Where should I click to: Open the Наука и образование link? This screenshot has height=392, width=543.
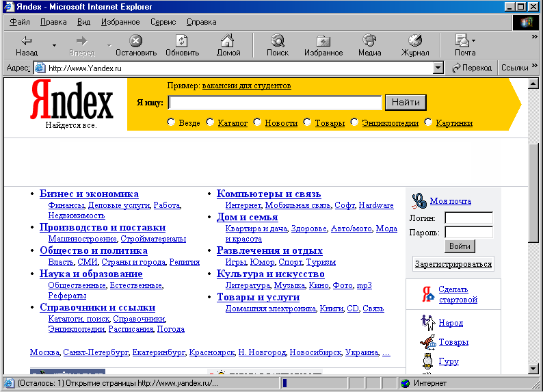[x=91, y=274]
